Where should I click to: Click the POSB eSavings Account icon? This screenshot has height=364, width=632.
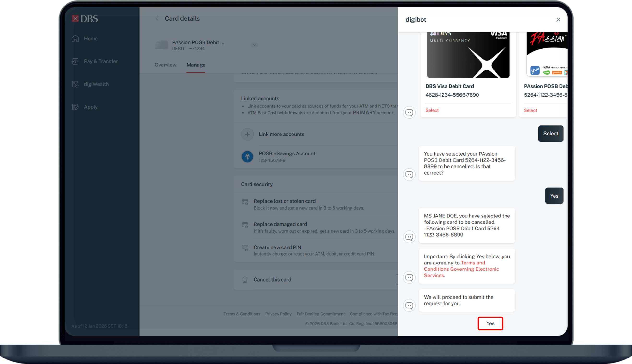pyautogui.click(x=247, y=157)
